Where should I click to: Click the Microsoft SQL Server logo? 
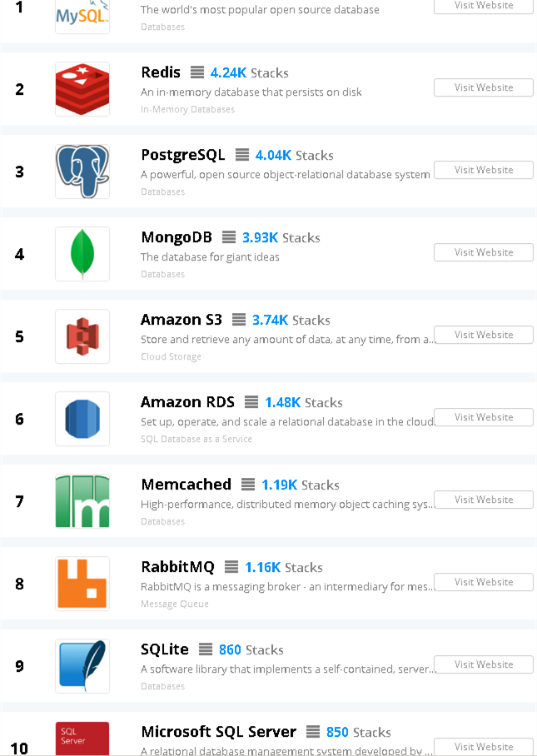tap(82, 738)
